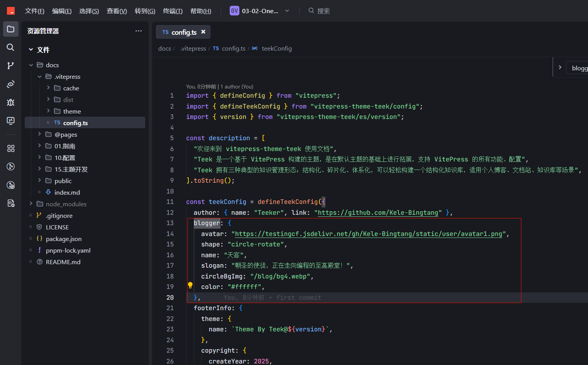
Task: Expand the sticky panel chevron near blogg
Action: tap(560, 67)
